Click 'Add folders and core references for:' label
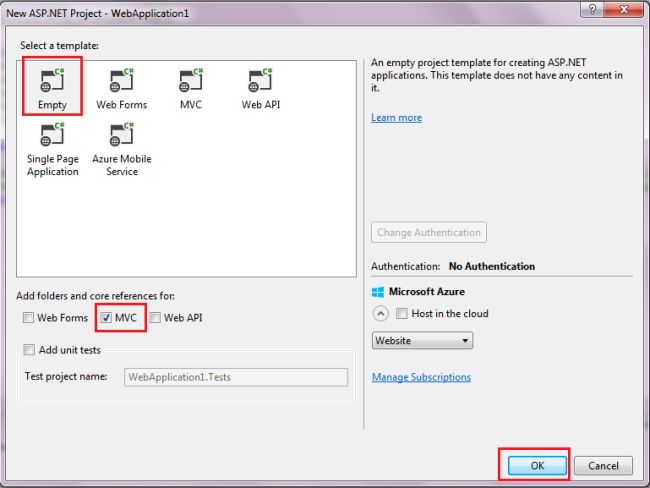The height and width of the screenshot is (488, 650). click(x=95, y=296)
